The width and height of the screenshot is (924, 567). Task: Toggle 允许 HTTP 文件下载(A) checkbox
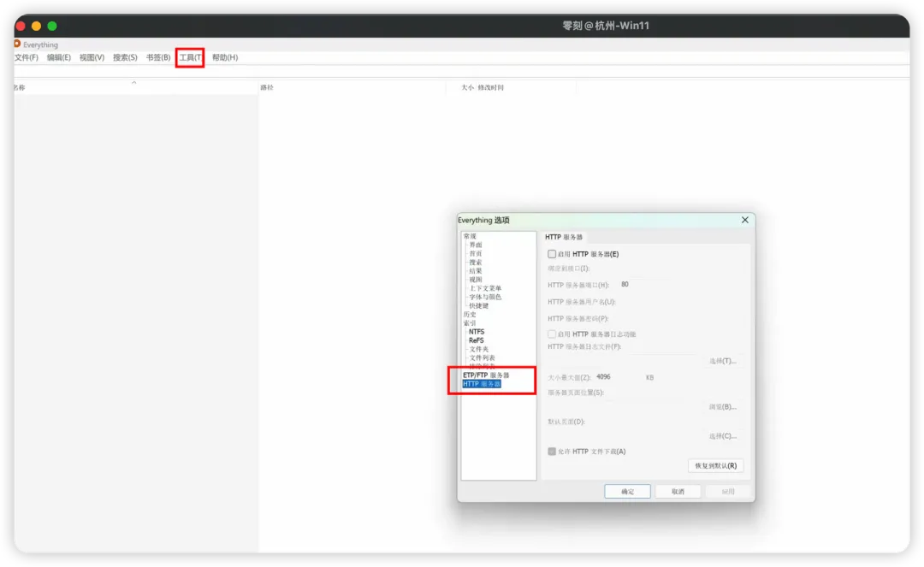552,452
